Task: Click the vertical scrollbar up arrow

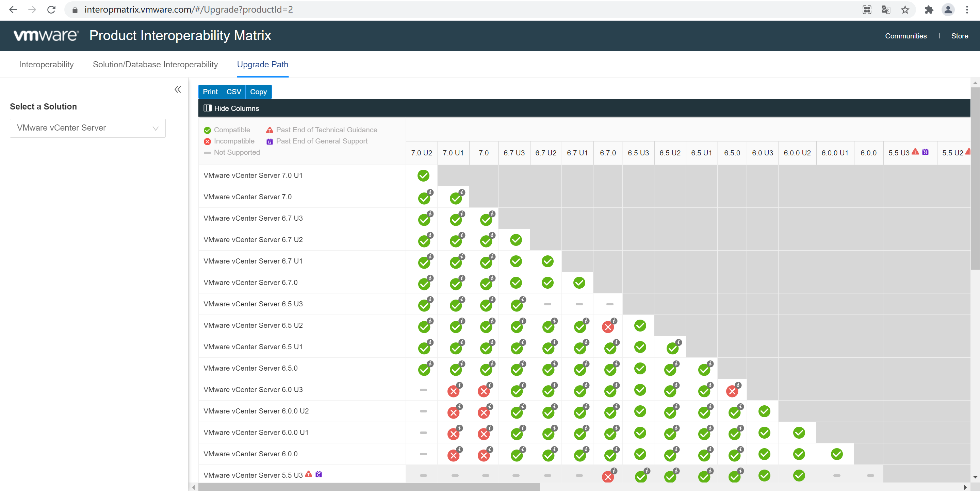Action: coord(975,83)
